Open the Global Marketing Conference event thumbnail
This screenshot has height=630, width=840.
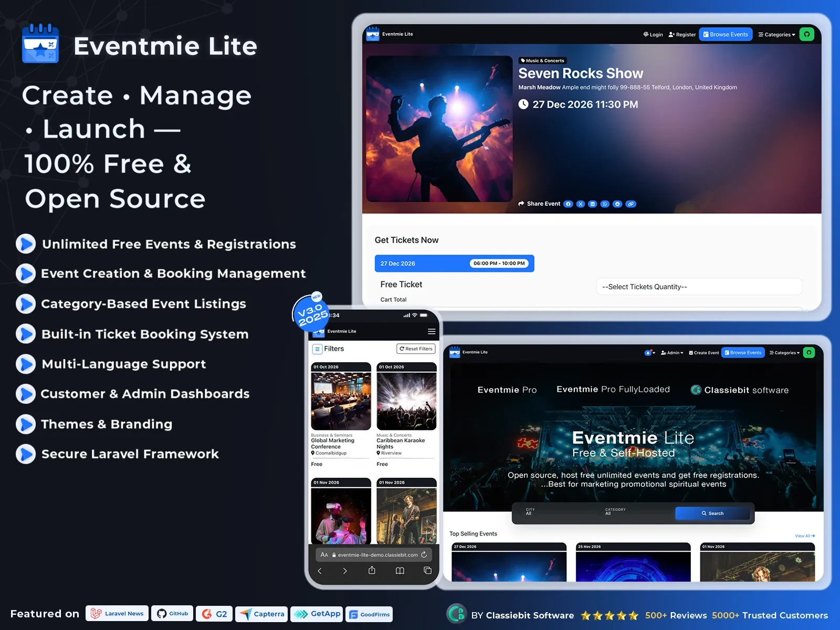[341, 401]
